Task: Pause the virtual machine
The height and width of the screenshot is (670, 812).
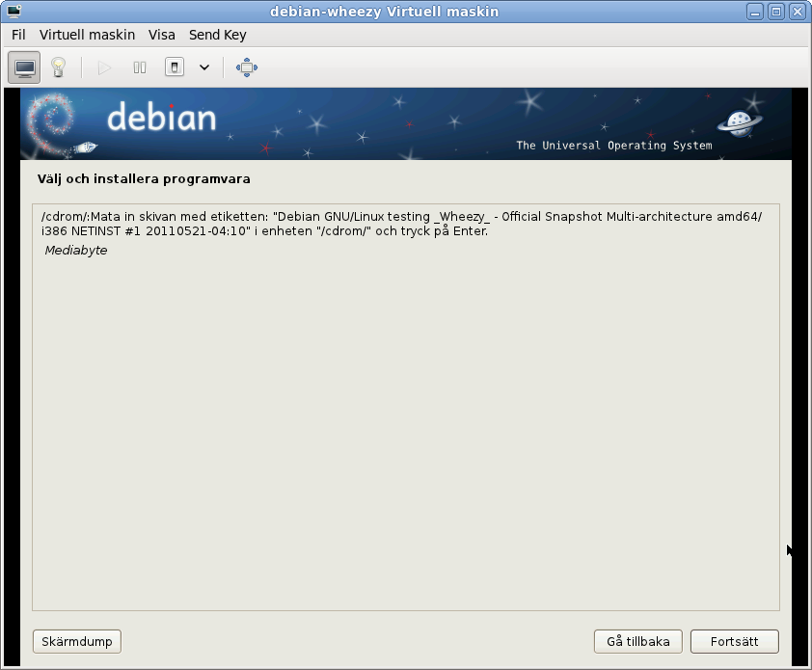Action: coord(139,67)
